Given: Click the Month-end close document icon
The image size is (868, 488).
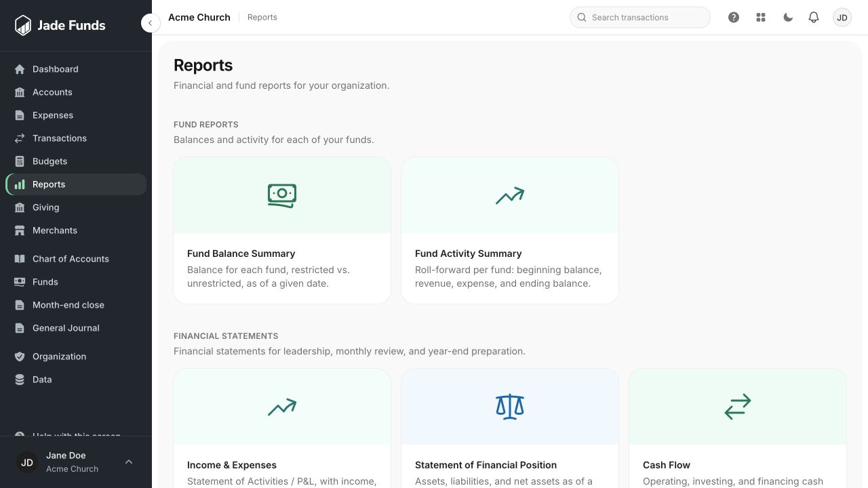Looking at the screenshot, I should tap(20, 305).
